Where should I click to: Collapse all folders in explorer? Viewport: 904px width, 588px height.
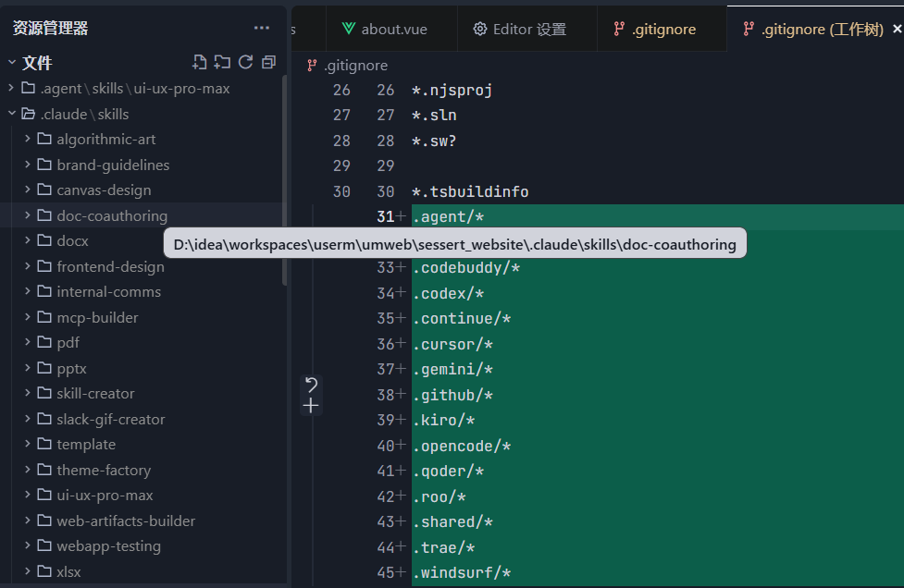coord(268,63)
